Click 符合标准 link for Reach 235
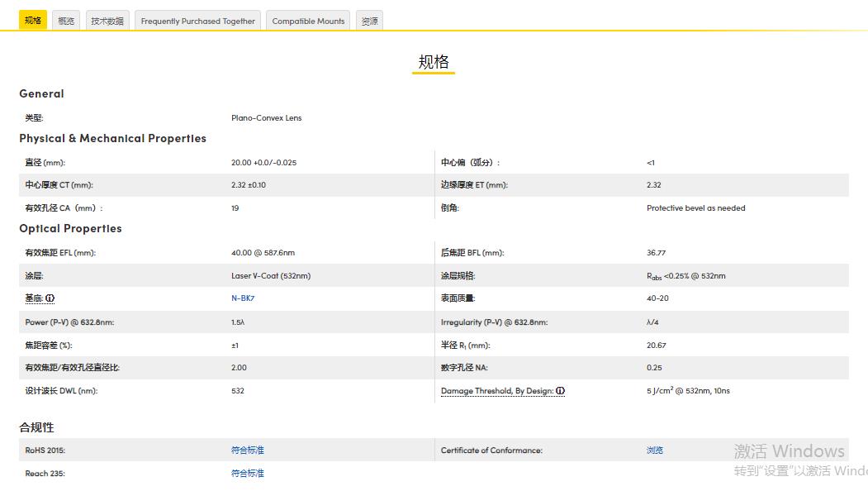The image size is (868, 491). tap(248, 474)
